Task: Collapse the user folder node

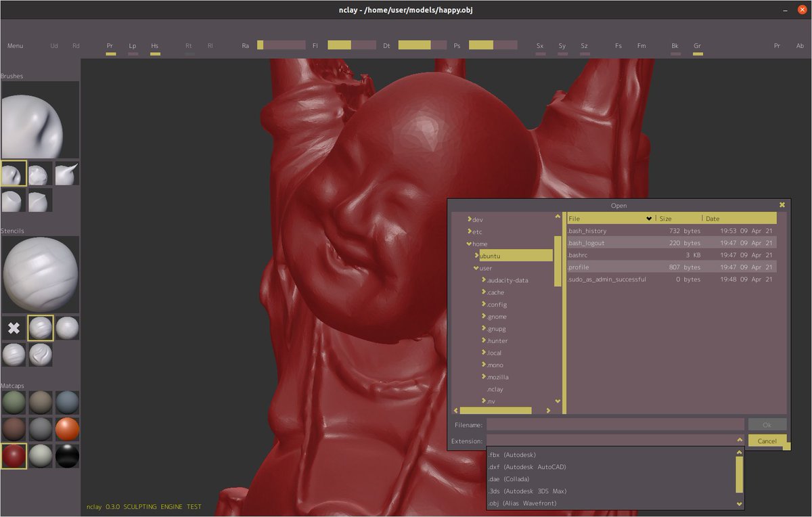Action: point(476,268)
